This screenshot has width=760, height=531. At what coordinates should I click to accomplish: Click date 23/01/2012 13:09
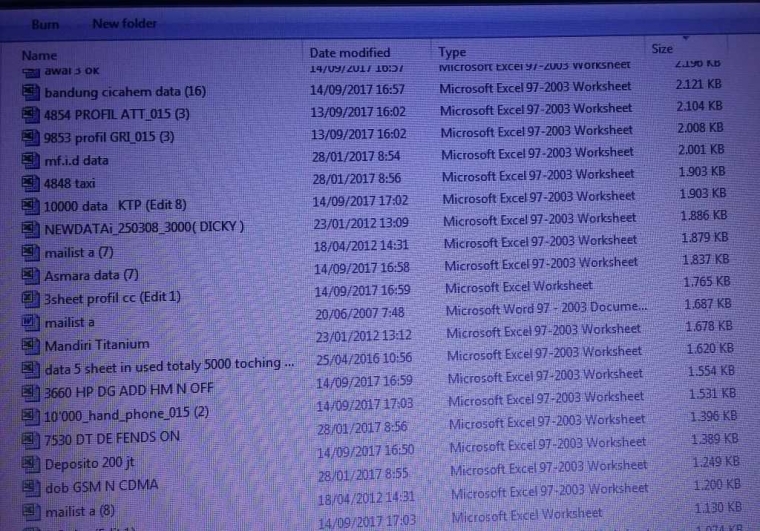(361, 223)
